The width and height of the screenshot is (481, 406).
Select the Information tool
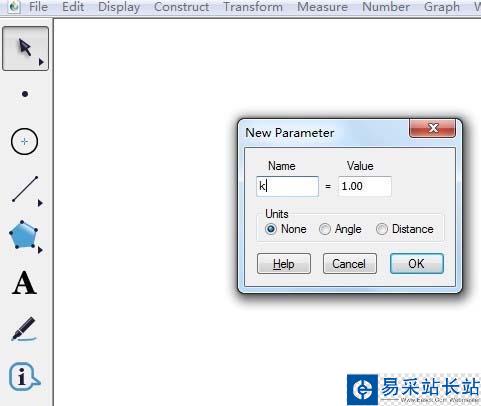tap(24, 377)
